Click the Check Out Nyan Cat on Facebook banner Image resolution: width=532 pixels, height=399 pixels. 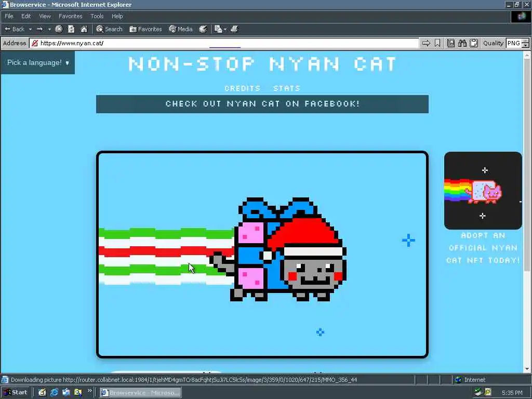(262, 104)
